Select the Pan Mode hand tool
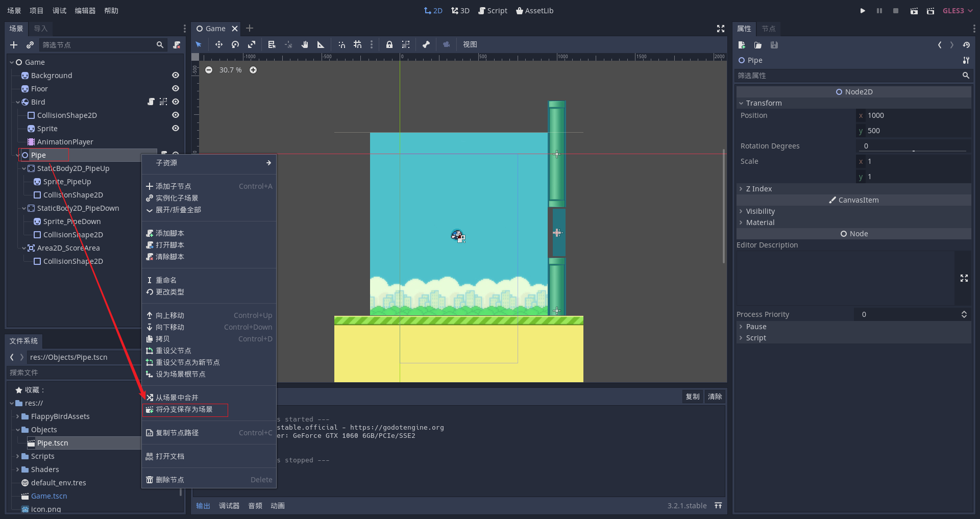Image resolution: width=980 pixels, height=519 pixels. point(305,44)
